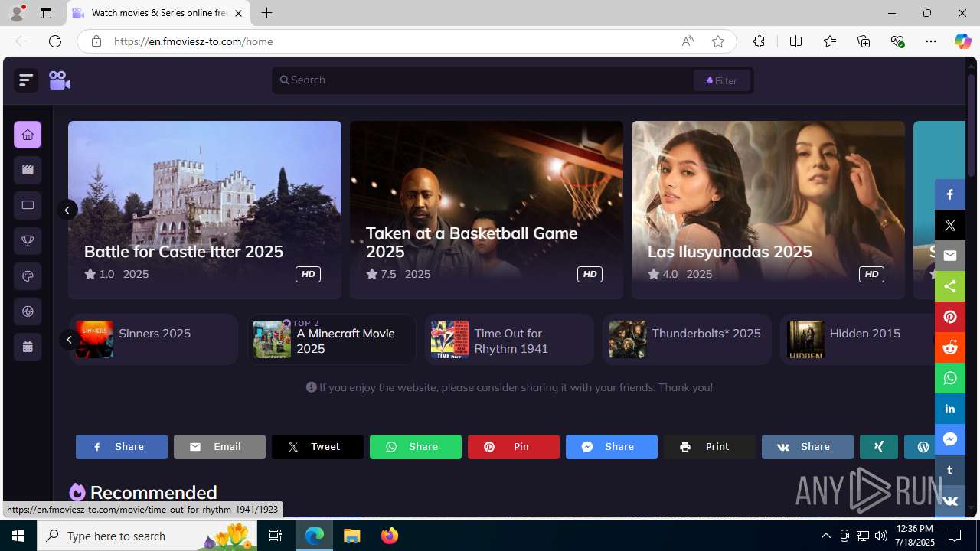Click the movie camera site logo
The width and height of the screenshot is (980, 551).
pos(60,80)
